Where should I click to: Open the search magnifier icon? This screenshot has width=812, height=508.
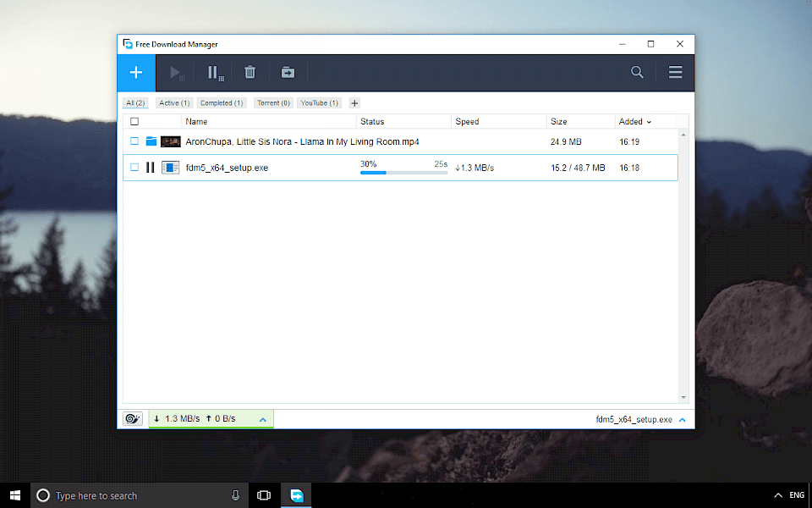coord(637,72)
